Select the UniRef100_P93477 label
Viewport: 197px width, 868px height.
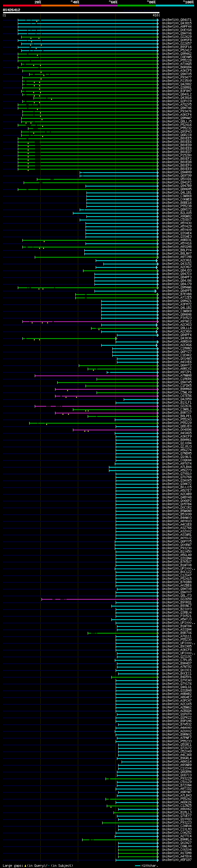pos(176,78)
